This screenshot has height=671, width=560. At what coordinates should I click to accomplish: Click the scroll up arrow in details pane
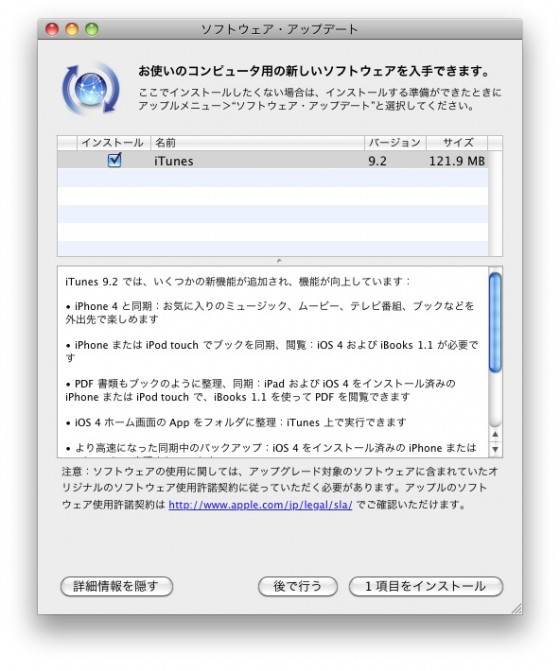coord(495,434)
